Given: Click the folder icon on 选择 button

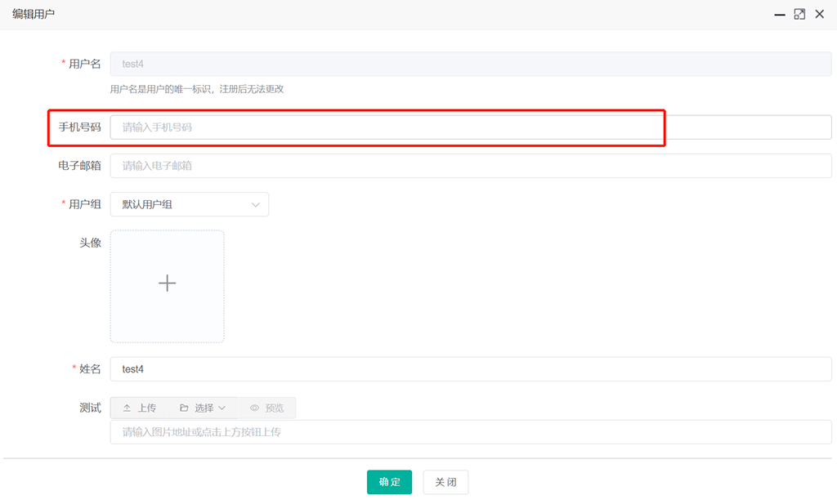Looking at the screenshot, I should [x=184, y=408].
